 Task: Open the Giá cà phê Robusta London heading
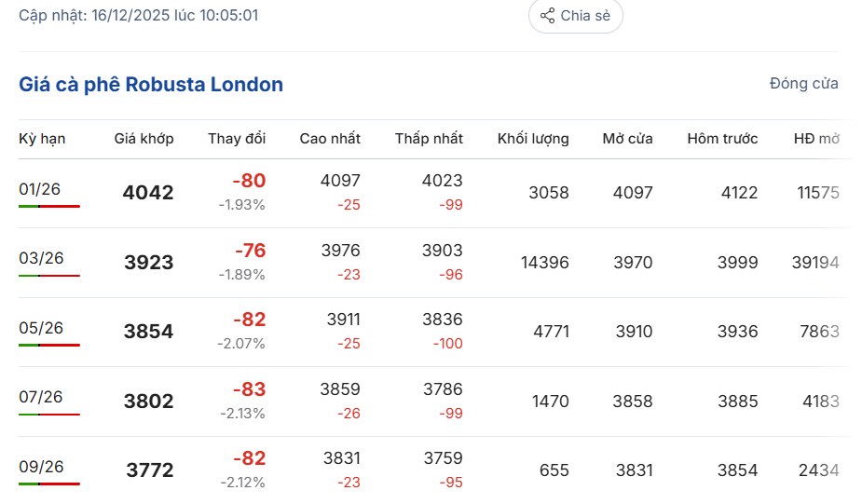pos(151,85)
